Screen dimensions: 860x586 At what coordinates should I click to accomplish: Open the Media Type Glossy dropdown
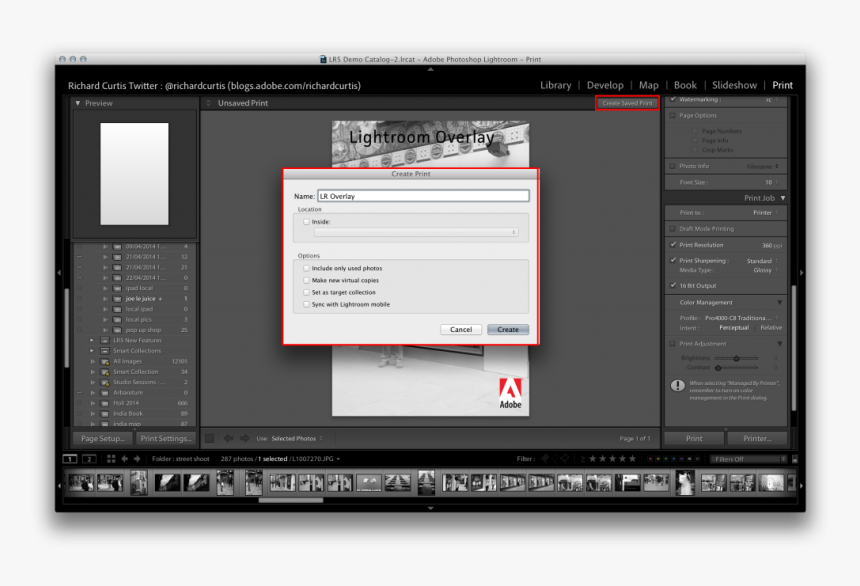tap(766, 270)
